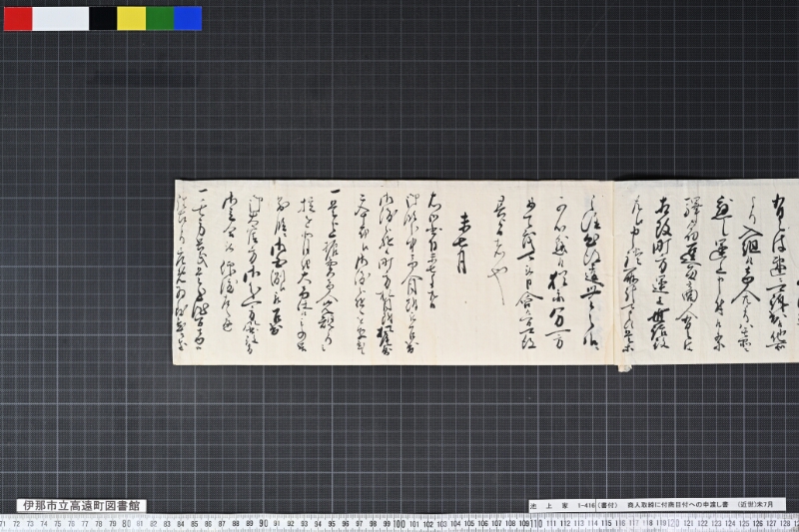
Task: Click the 90 mark on the ruler
Action: (263, 523)
